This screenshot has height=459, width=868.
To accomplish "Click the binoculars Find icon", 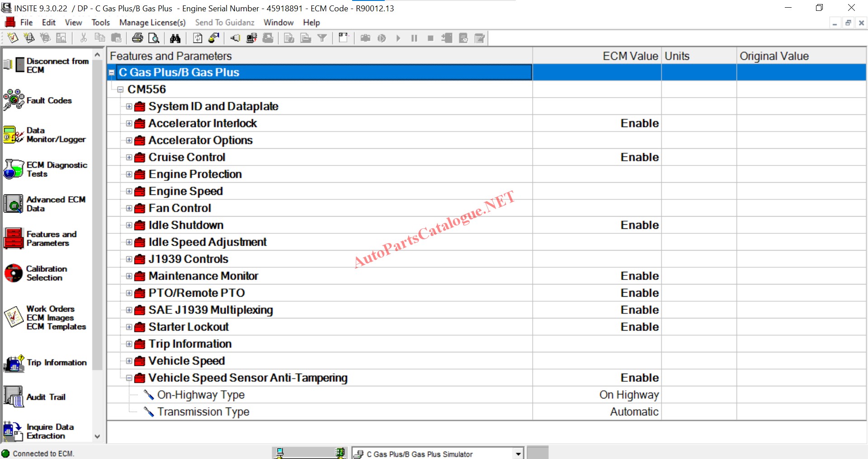I will [175, 38].
